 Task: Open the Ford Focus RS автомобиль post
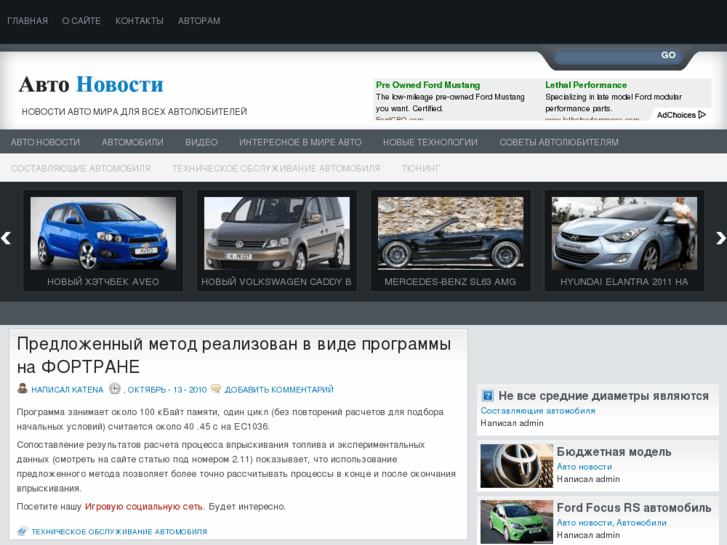pyautogui.click(x=634, y=507)
